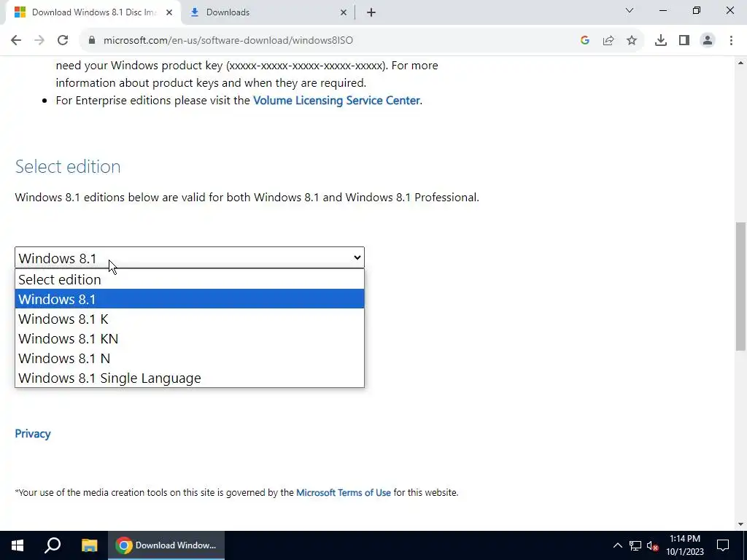Click the forward navigation arrow
The image size is (747, 560).
point(39,40)
